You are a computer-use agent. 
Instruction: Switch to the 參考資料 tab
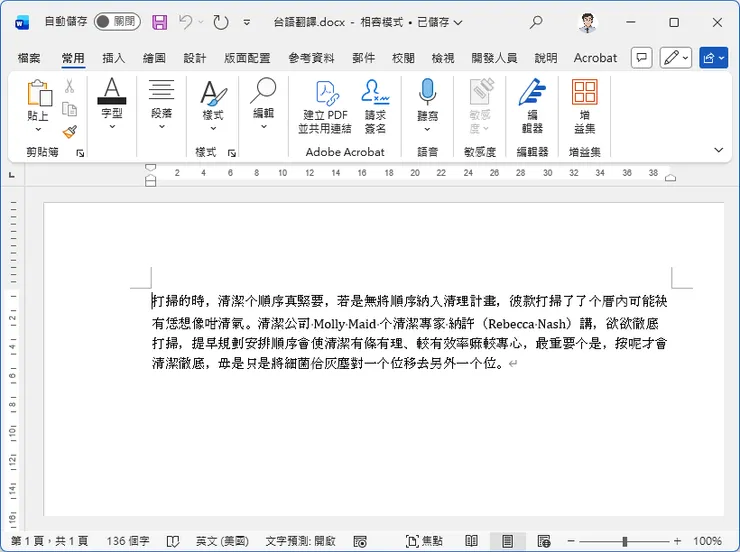pos(311,58)
